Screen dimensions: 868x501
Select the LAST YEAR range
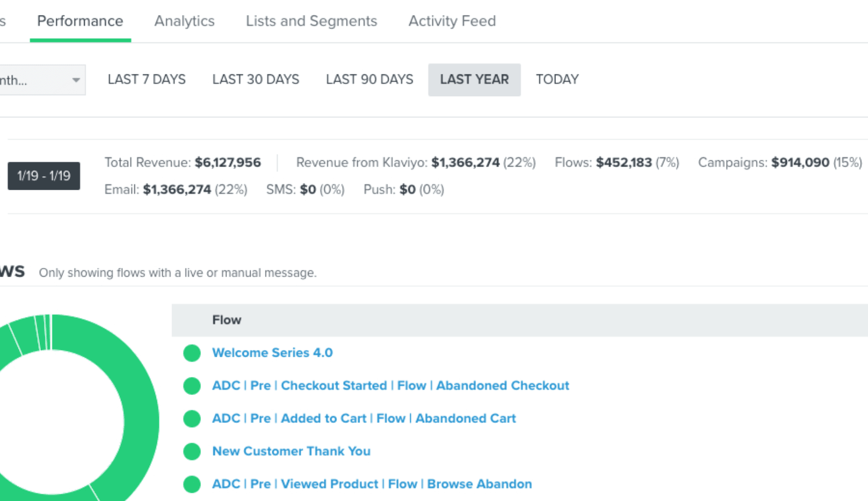pos(474,80)
